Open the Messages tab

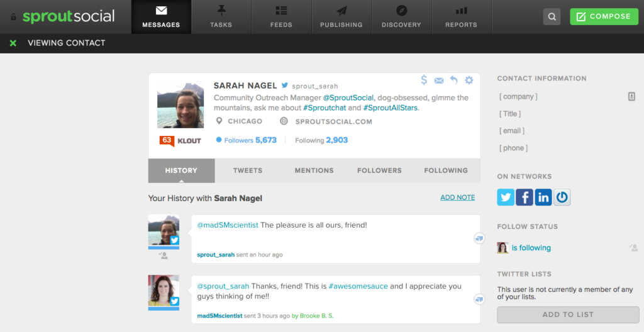161,17
